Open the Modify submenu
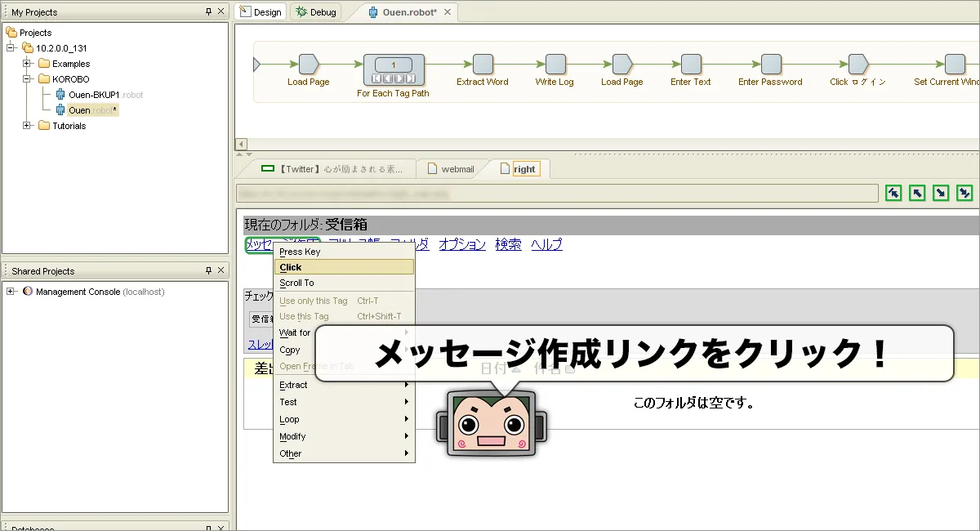Viewport: 980px width, 531px height. point(344,436)
